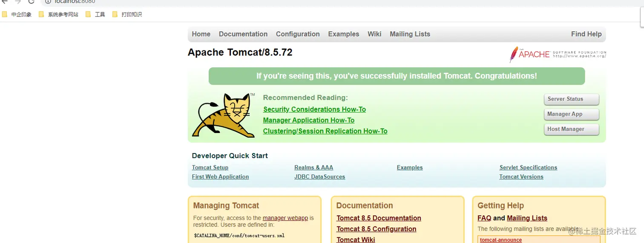
Task: Open Manager Application How-To link
Action: coord(309,120)
